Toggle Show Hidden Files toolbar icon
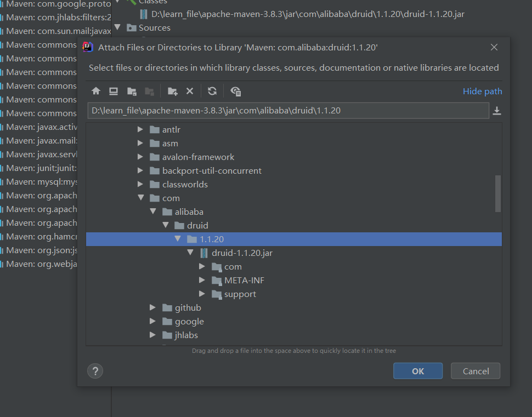 pos(235,91)
